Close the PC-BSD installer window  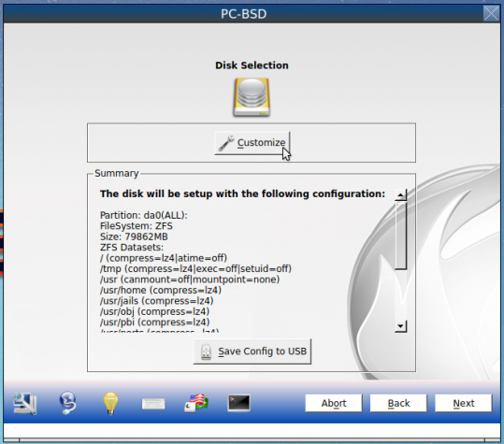point(491,14)
